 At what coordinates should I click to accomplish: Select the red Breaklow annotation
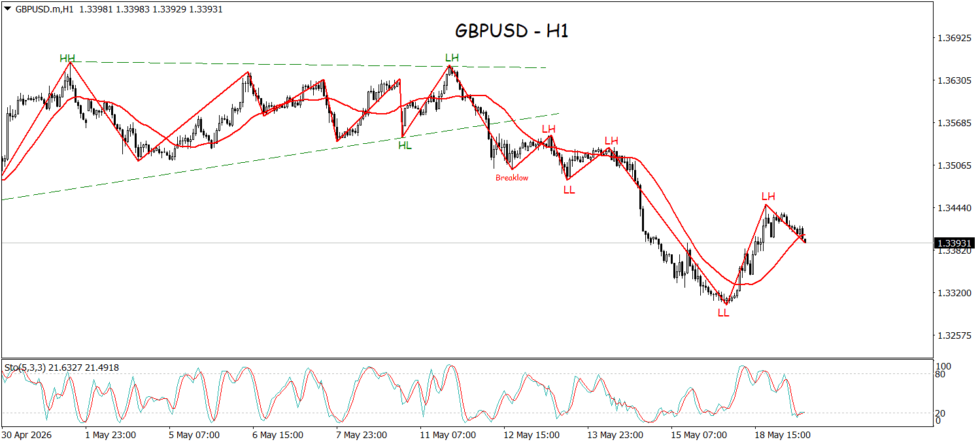[512, 177]
